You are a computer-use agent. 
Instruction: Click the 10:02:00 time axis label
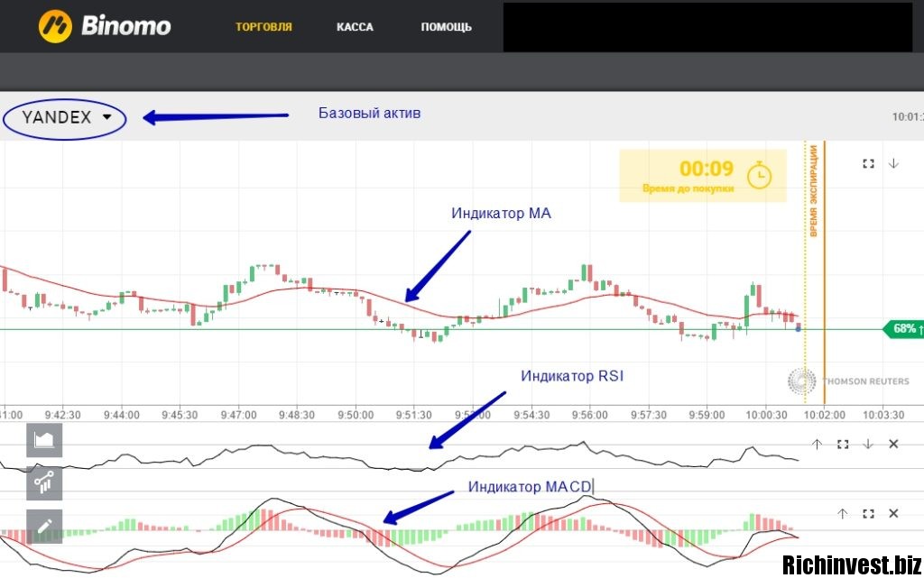[x=825, y=415]
